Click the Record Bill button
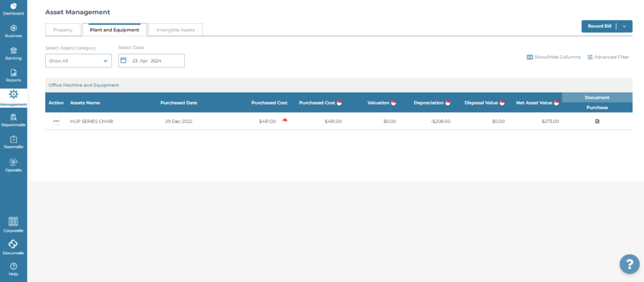Viewport: 644px width, 282px height. point(599,26)
